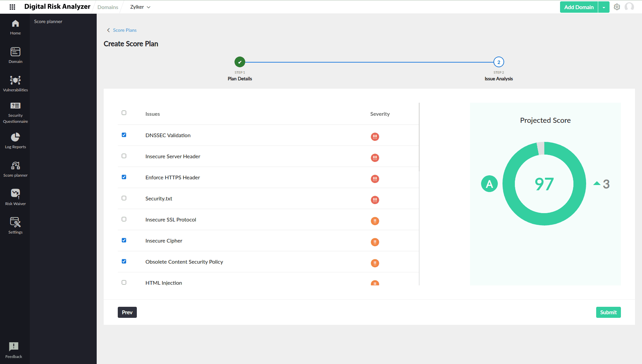Jump to Step 1 Plan Details marker
The height and width of the screenshot is (364, 642).
pos(240,62)
